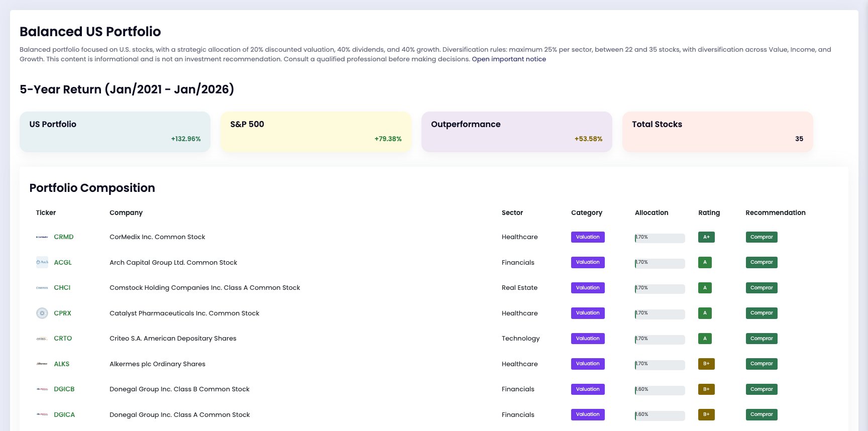Open the DGICB ticker link
This screenshot has height=431, width=868.
pyautogui.click(x=64, y=389)
